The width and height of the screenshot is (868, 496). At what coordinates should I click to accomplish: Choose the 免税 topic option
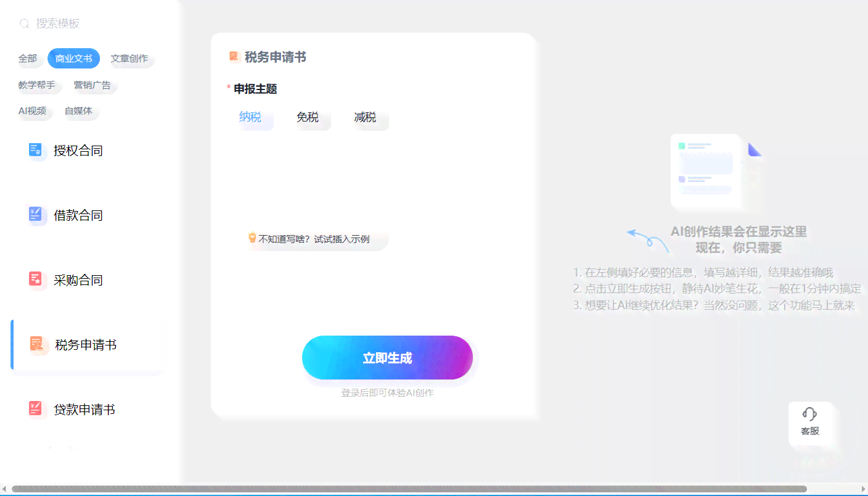308,117
